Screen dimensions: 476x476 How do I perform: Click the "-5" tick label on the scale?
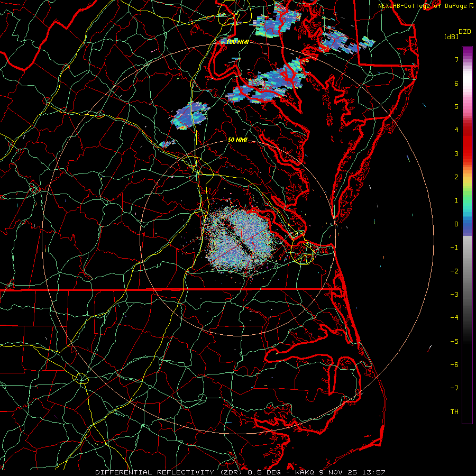[x=454, y=342]
